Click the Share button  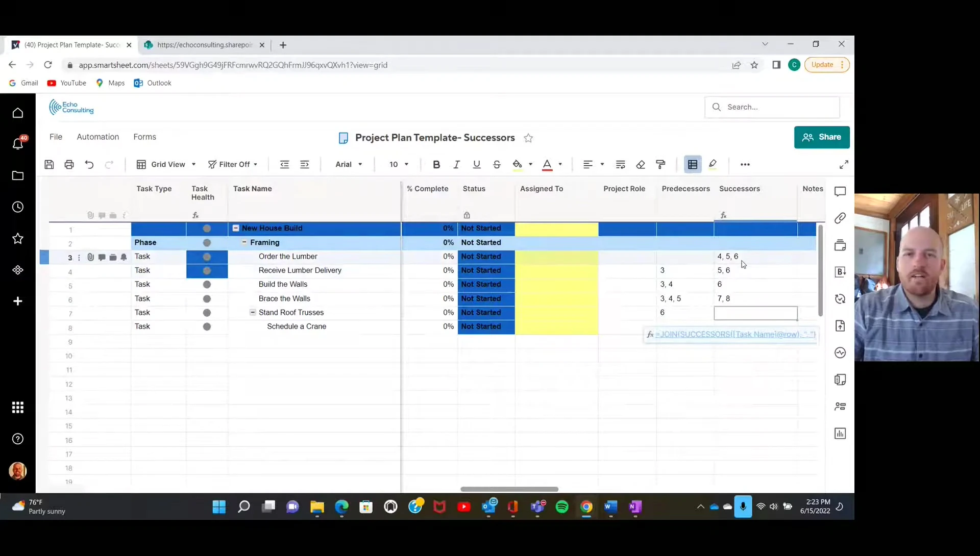822,137
